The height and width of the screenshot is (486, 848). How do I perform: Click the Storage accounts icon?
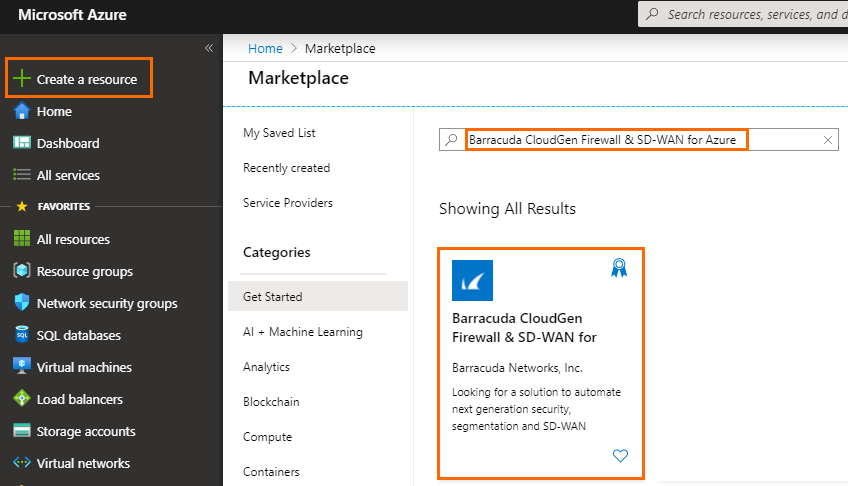[x=22, y=431]
